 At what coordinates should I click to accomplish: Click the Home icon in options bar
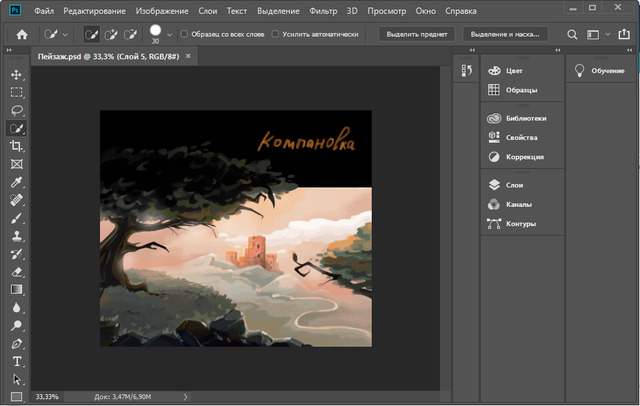click(21, 34)
